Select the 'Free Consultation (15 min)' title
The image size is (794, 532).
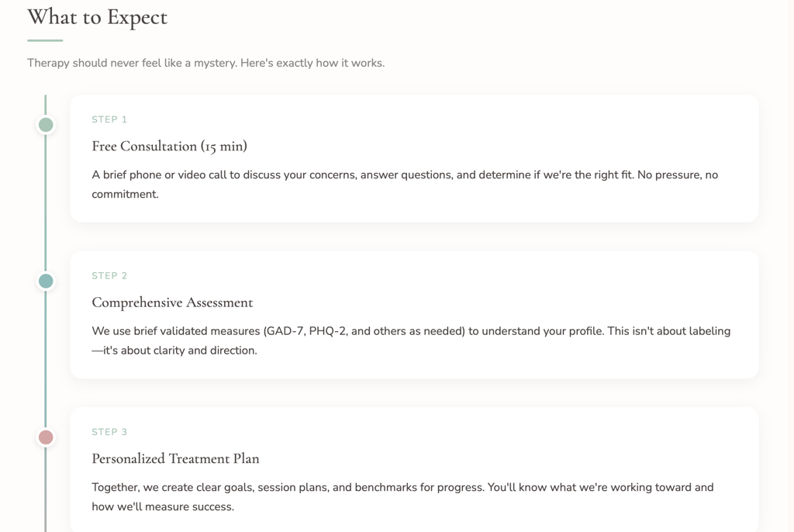coord(169,146)
